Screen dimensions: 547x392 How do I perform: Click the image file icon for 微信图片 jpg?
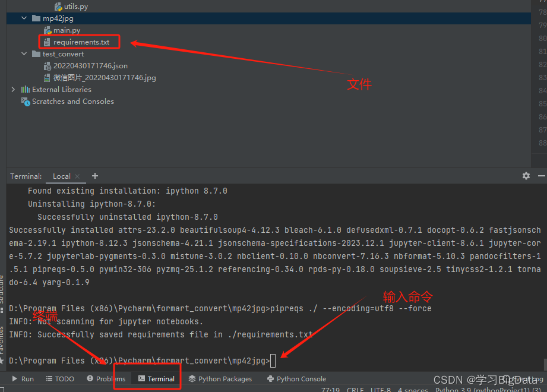47,78
